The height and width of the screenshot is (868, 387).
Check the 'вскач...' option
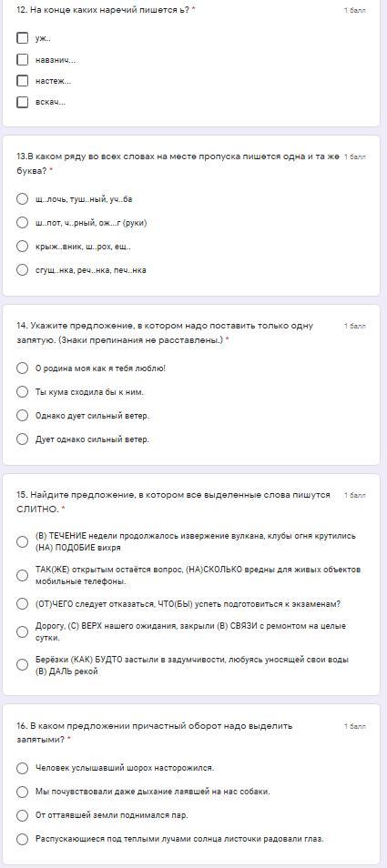pos(22,102)
